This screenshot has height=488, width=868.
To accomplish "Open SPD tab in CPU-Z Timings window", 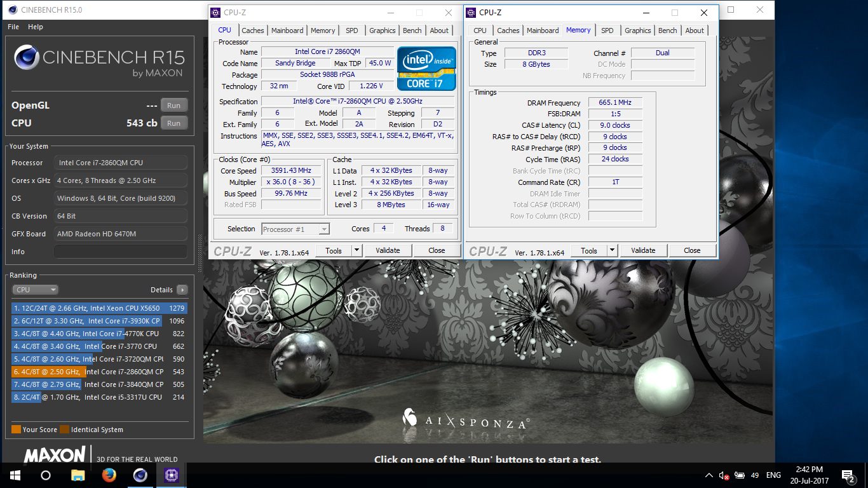I will click(607, 30).
